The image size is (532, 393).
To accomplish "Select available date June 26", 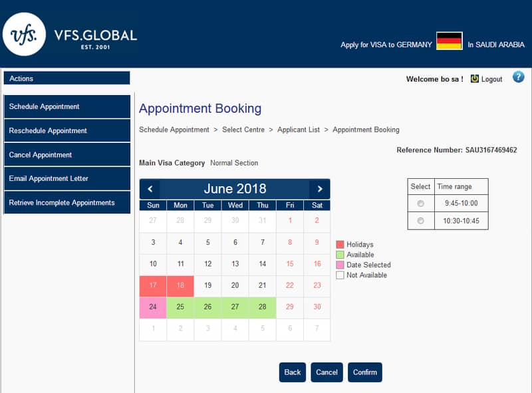I will 207,307.
